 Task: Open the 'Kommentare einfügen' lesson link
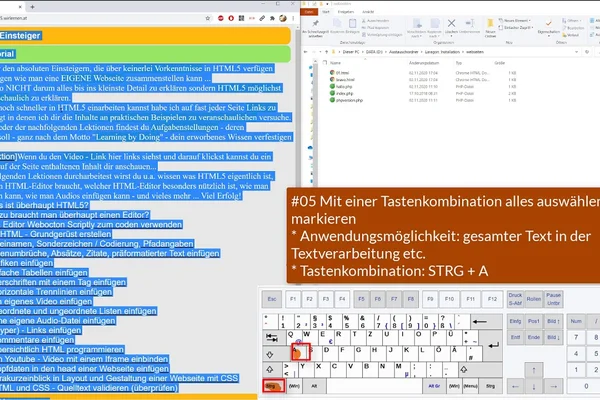[x=37, y=340]
